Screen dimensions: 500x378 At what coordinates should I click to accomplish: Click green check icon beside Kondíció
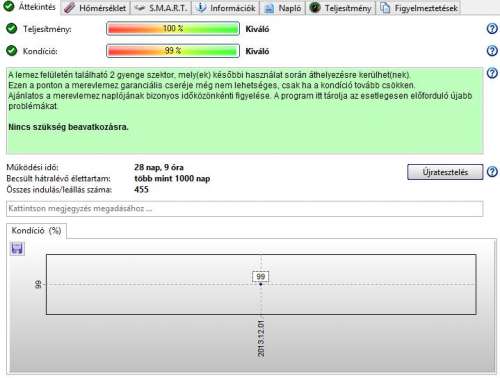12,51
